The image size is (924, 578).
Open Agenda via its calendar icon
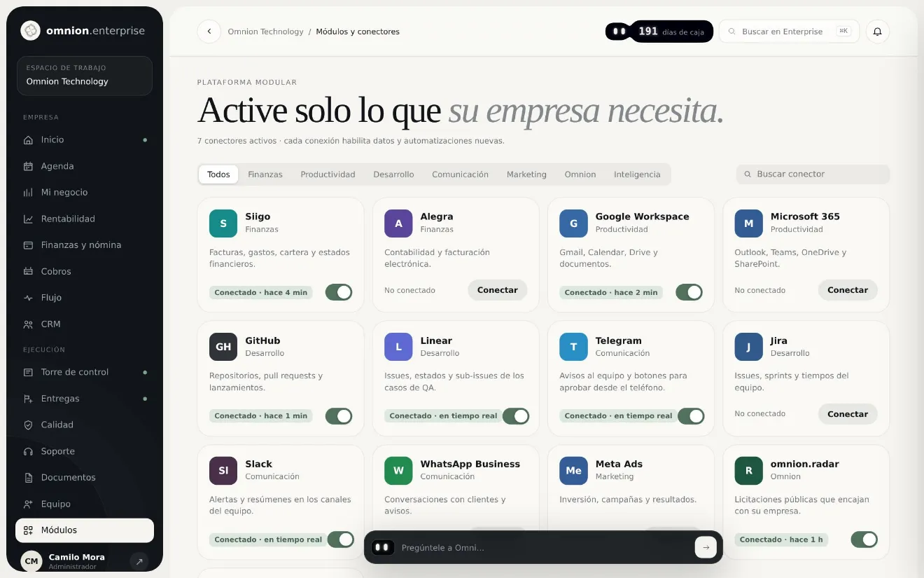[x=28, y=166]
